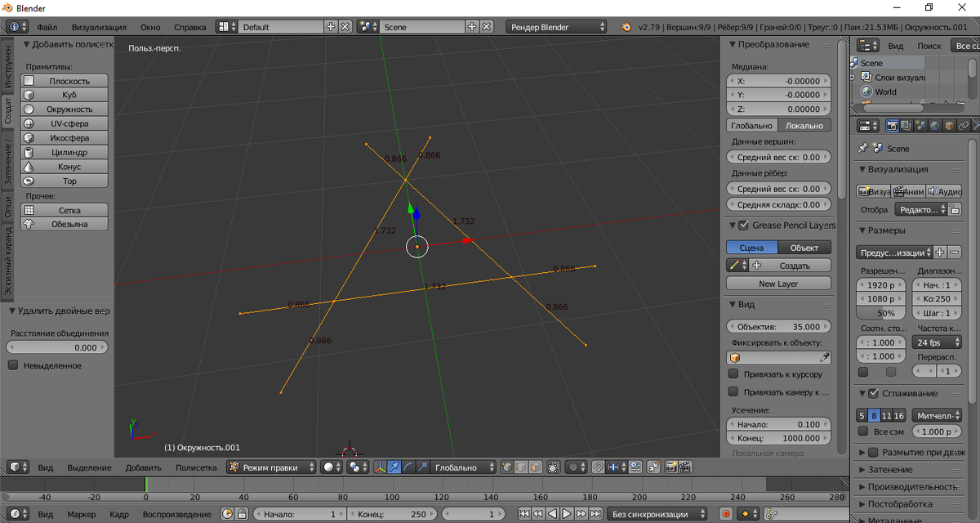
Task: Switch transform to Global (Глобально)
Action: [752, 126]
